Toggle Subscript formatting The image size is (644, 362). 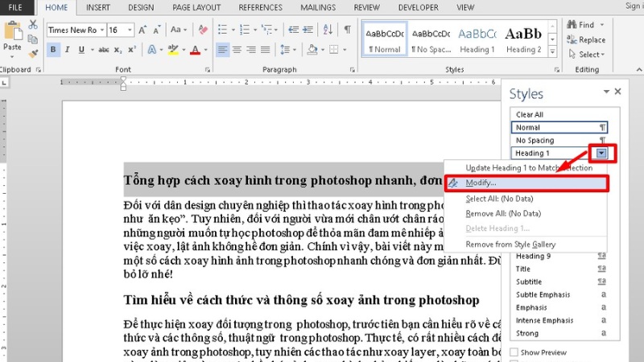pos(118,50)
